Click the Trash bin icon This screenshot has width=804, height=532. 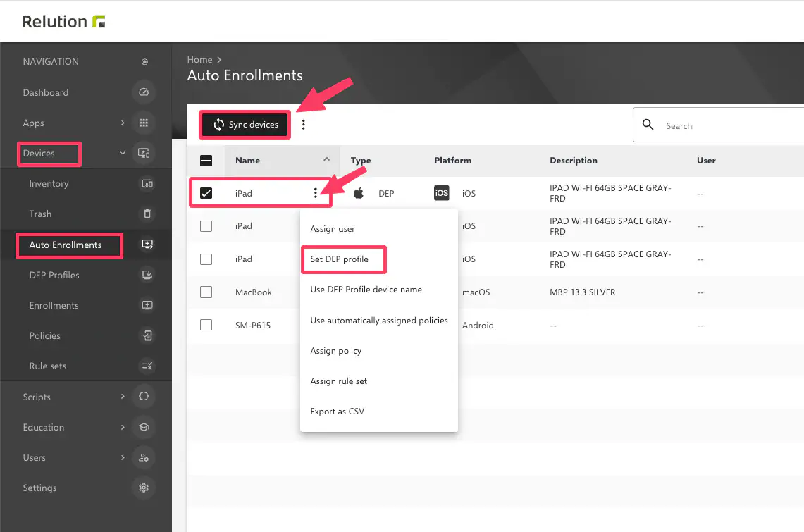147,214
